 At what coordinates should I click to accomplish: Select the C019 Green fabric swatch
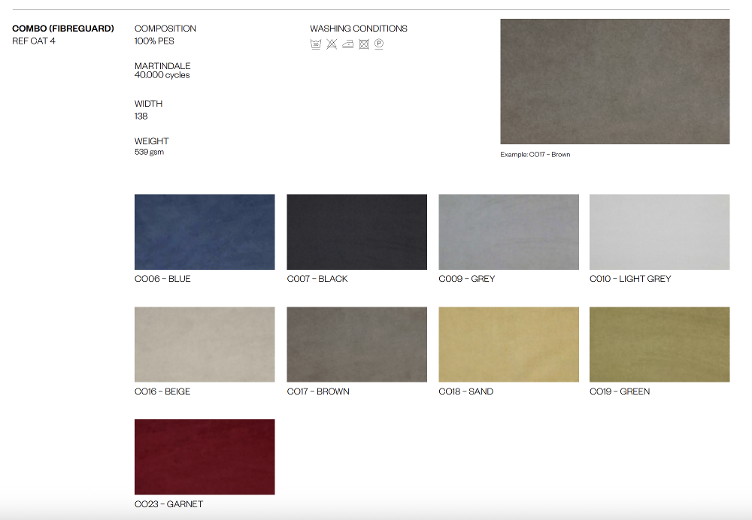[x=659, y=344]
